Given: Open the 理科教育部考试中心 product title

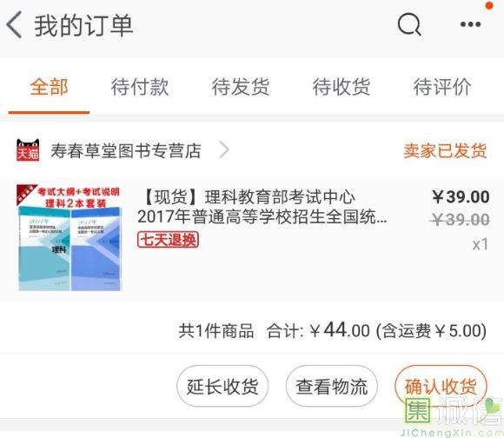Looking at the screenshot, I should click(262, 207).
